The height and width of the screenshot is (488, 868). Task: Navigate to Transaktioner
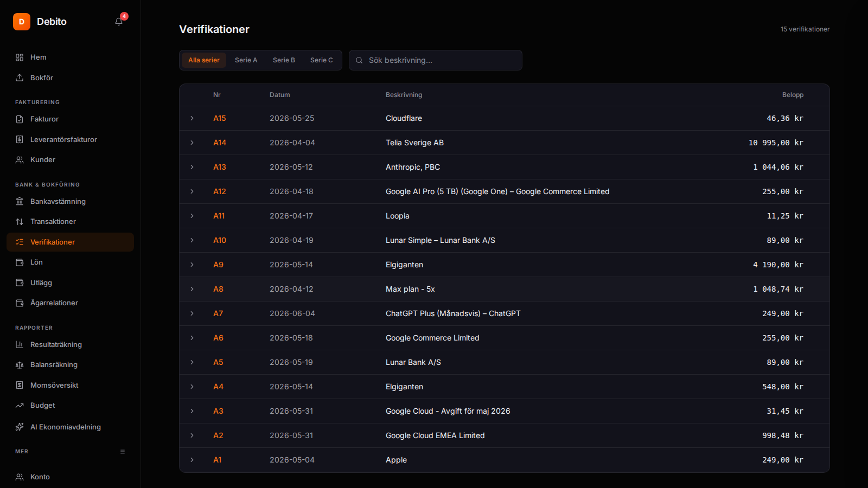click(70, 222)
